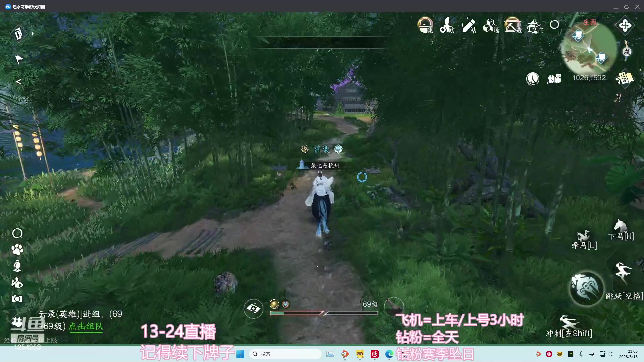This screenshot has width=644, height=362.
Task: Click the blue ring target marker on the path
Action: (362, 177)
